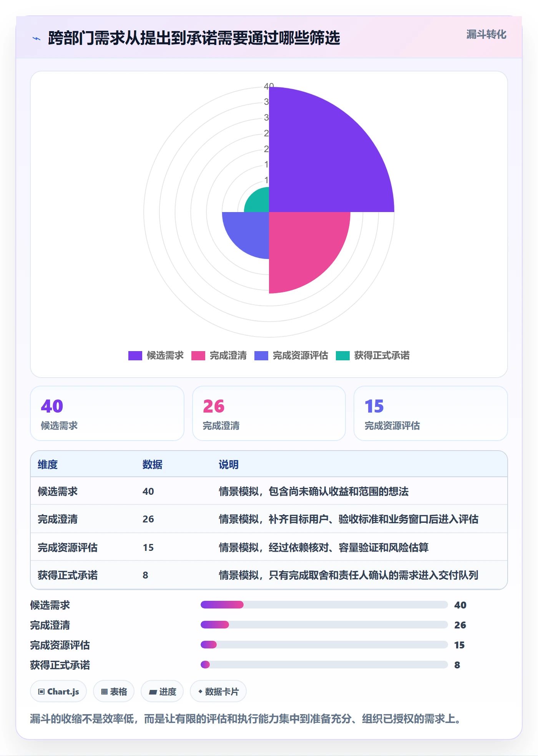Click the 表格 chip
538x756 pixels.
[x=114, y=691]
